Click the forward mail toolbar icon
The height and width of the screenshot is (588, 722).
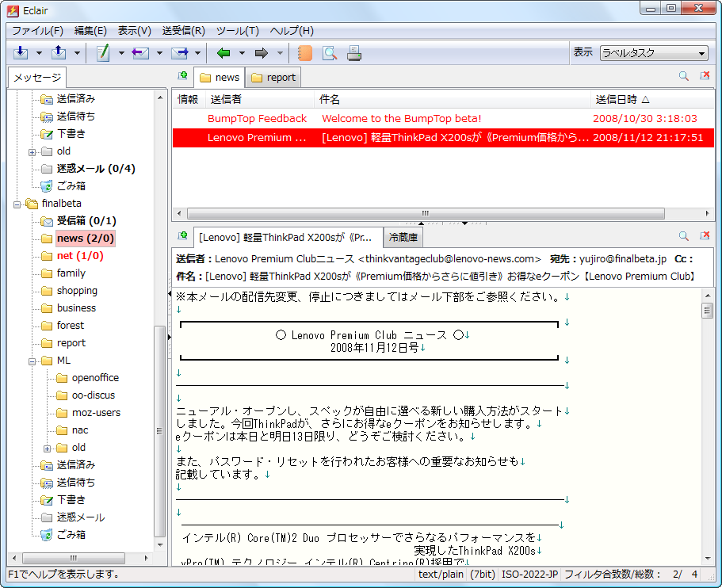click(x=180, y=53)
